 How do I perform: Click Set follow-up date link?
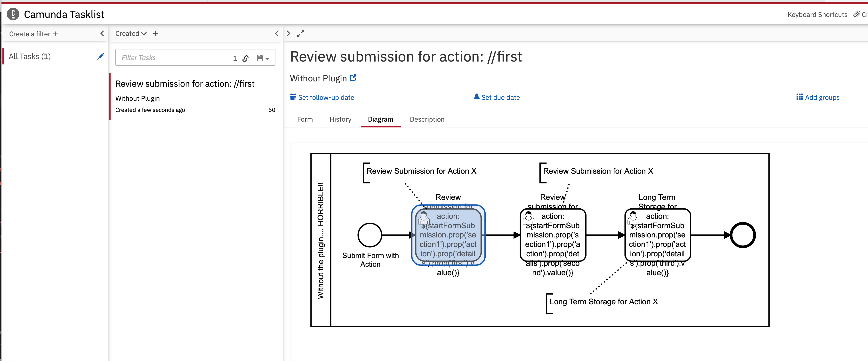[322, 97]
